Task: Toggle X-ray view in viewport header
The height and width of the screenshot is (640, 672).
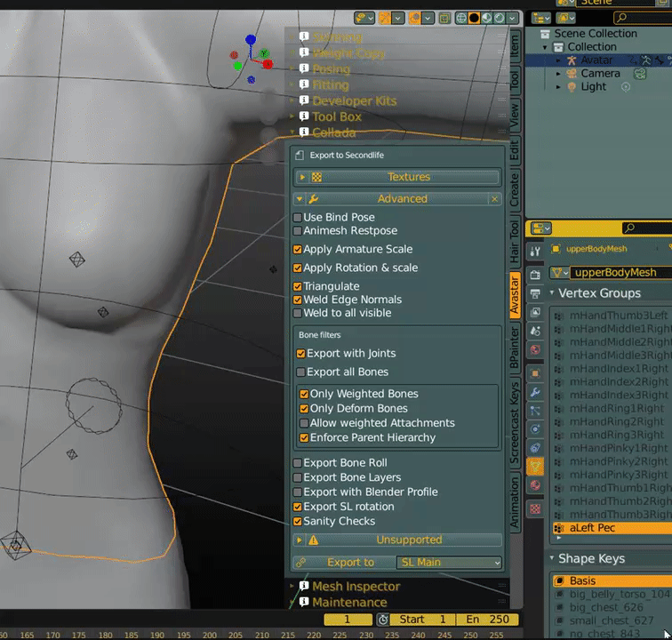Action: click(444, 18)
